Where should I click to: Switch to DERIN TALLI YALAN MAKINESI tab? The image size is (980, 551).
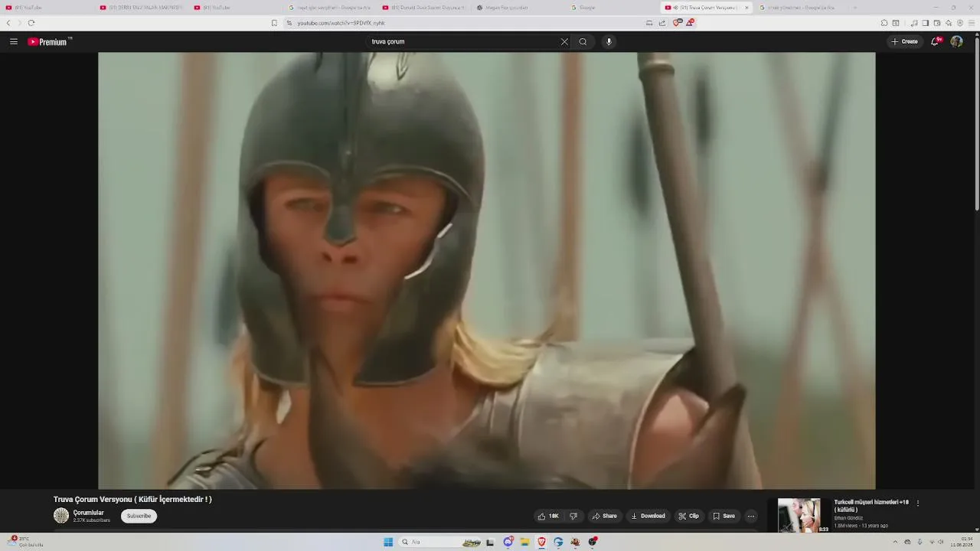142,8
